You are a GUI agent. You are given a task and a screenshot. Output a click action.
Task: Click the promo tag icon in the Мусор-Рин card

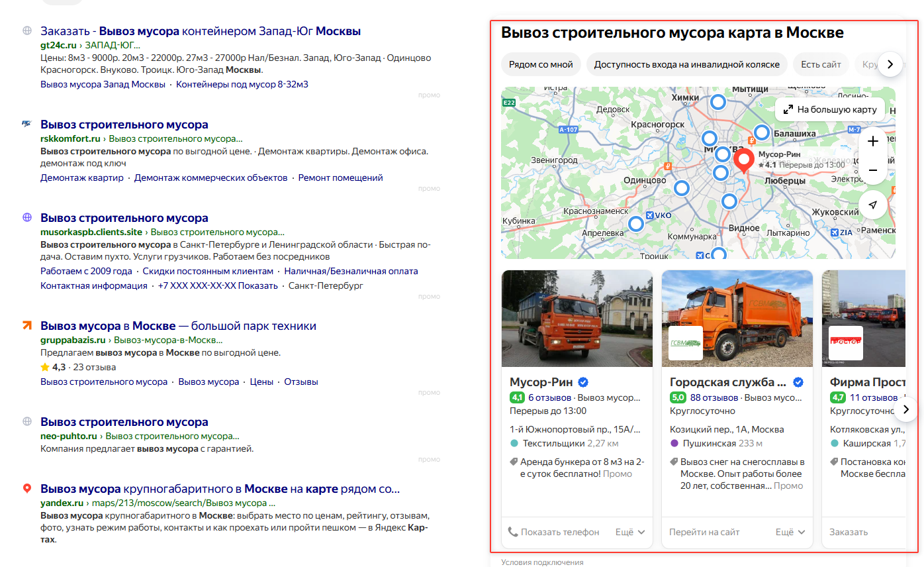[514, 462]
